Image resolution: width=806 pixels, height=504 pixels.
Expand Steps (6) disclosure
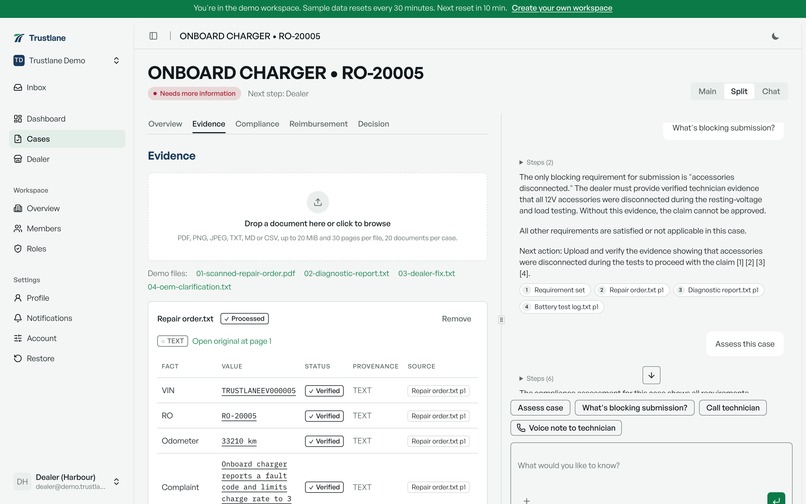pos(536,379)
